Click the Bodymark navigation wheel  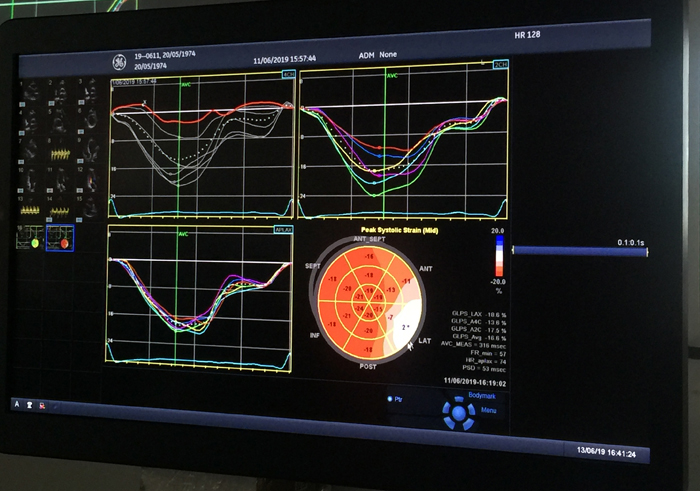(458, 412)
